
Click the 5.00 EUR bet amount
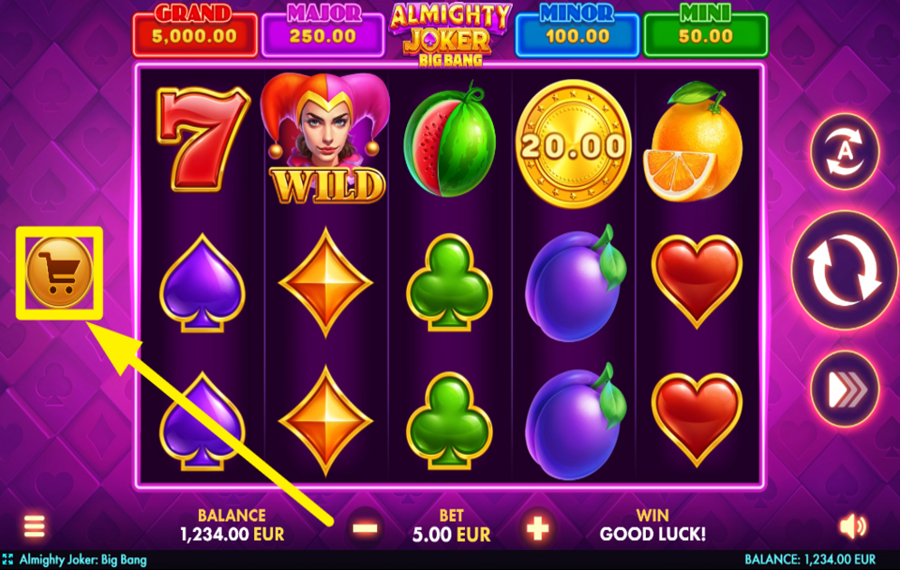pos(451,535)
